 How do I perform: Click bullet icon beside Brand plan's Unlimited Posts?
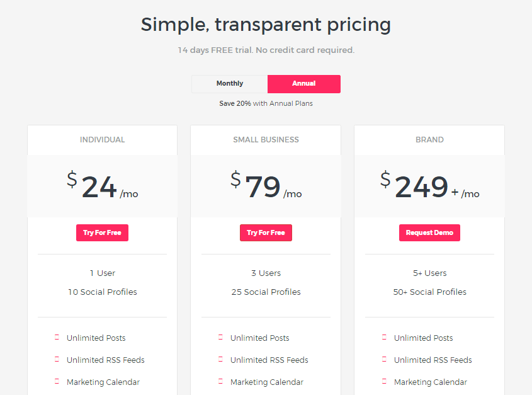384,338
